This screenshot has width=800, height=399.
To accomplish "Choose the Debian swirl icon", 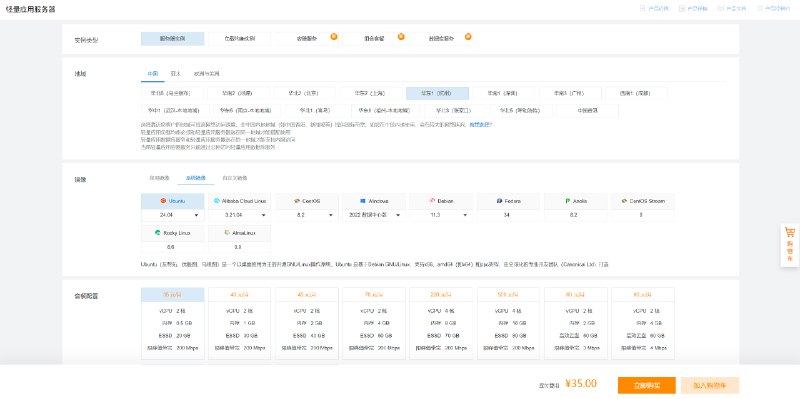I will point(432,201).
